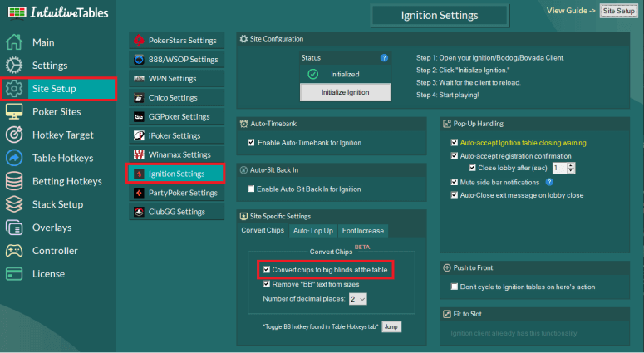Viewport: 644px width, 353px height.
Task: Click the Winamax logo icon
Action: [139, 154]
